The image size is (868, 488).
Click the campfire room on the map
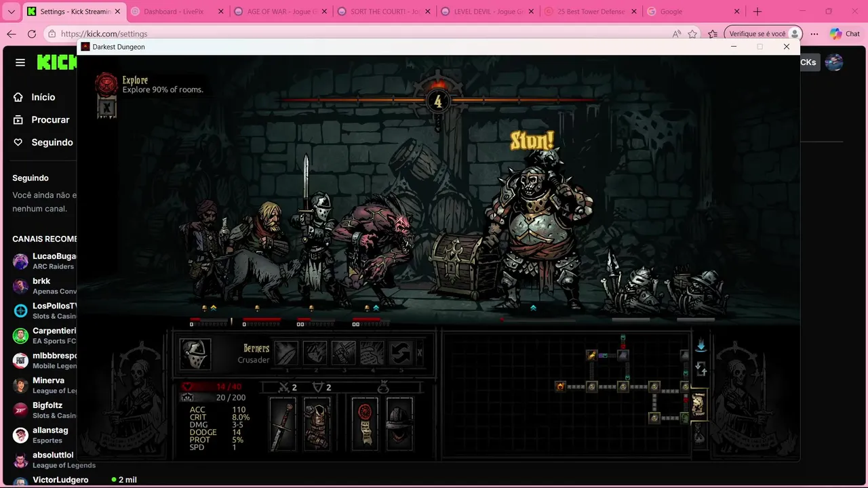coord(560,386)
